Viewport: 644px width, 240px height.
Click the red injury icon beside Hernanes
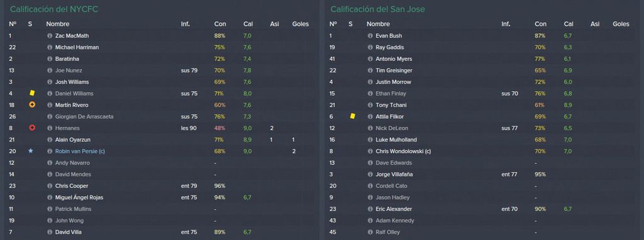32,128
